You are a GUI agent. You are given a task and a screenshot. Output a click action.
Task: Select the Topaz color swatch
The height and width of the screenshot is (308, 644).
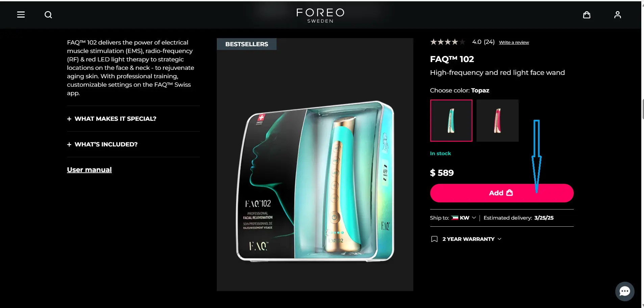coord(451,120)
